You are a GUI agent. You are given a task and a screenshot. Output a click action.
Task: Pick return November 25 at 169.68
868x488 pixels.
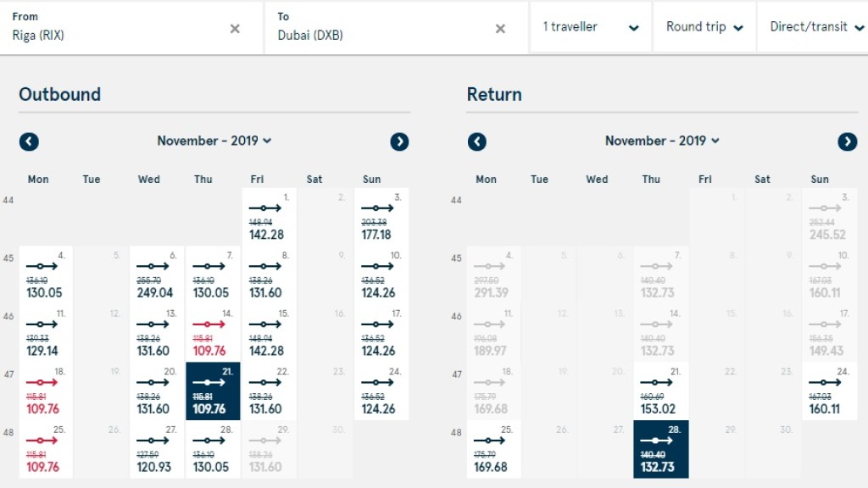tap(492, 449)
